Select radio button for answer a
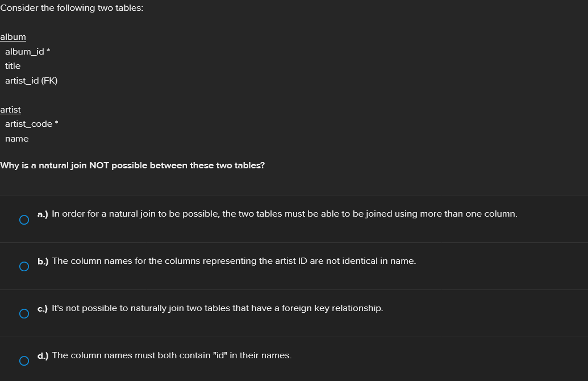 23,220
